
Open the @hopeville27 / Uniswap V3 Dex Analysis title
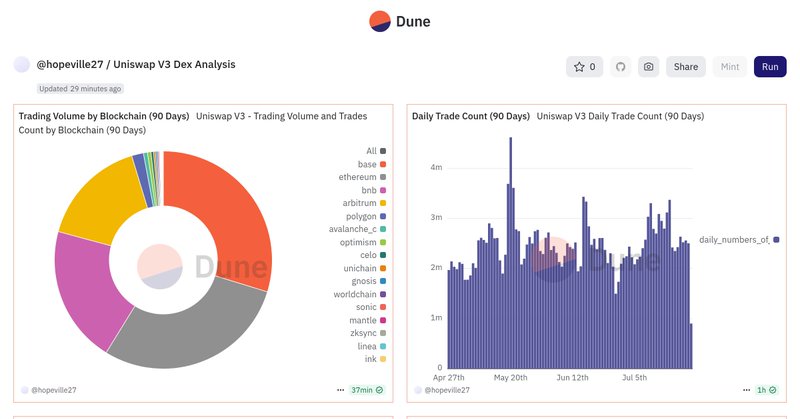[136, 65]
